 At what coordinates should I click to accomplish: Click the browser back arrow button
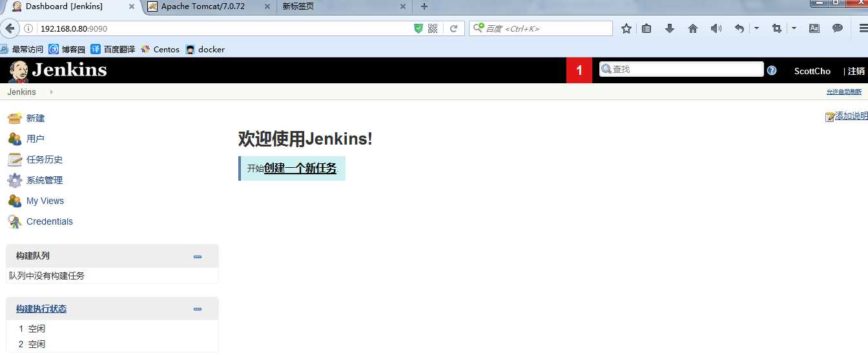(10, 28)
